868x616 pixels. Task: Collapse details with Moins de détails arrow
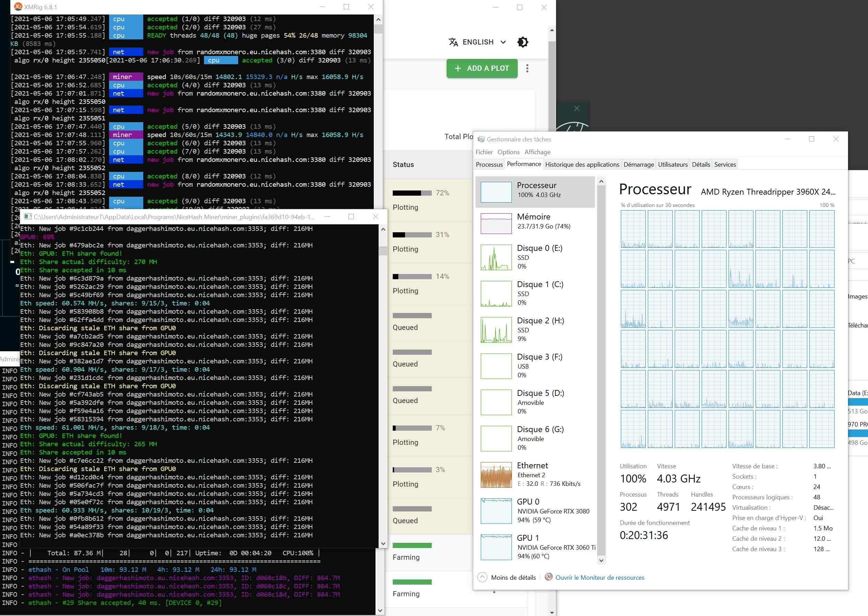pyautogui.click(x=482, y=577)
